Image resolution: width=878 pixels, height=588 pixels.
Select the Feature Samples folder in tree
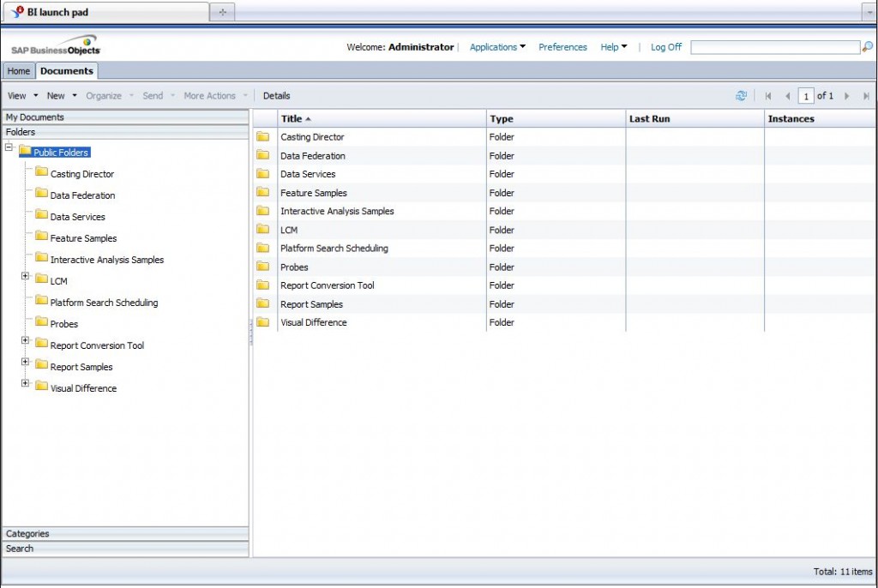tap(83, 238)
